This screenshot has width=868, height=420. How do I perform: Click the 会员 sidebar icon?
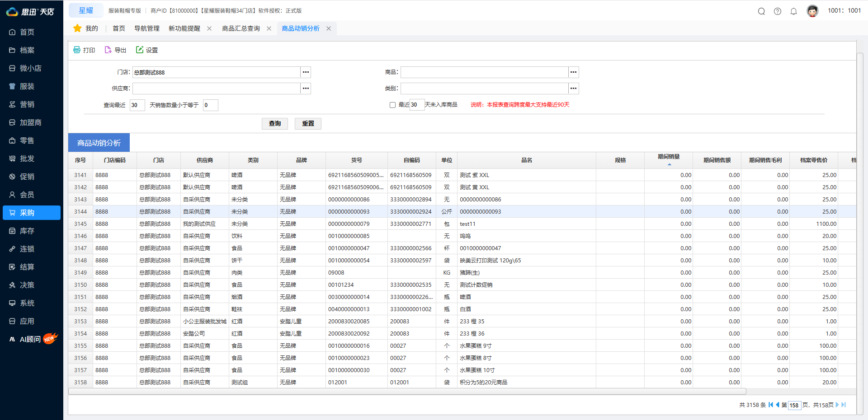[12, 195]
